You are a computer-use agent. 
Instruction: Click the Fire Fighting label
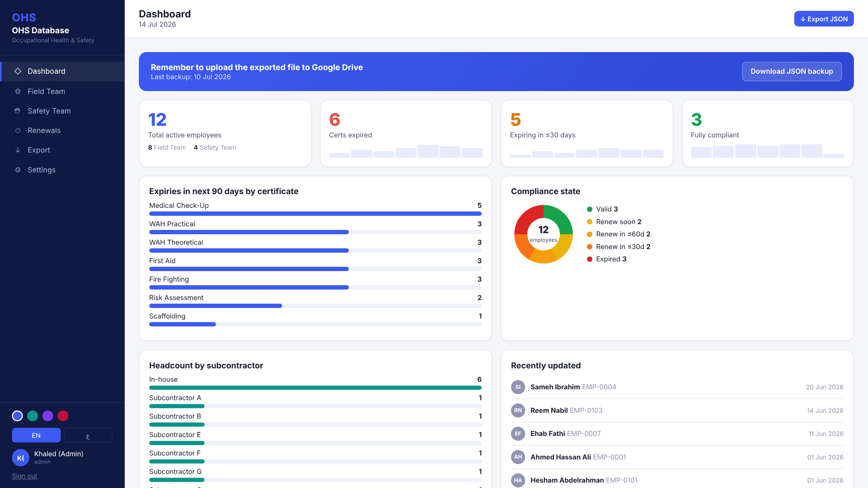click(x=169, y=279)
